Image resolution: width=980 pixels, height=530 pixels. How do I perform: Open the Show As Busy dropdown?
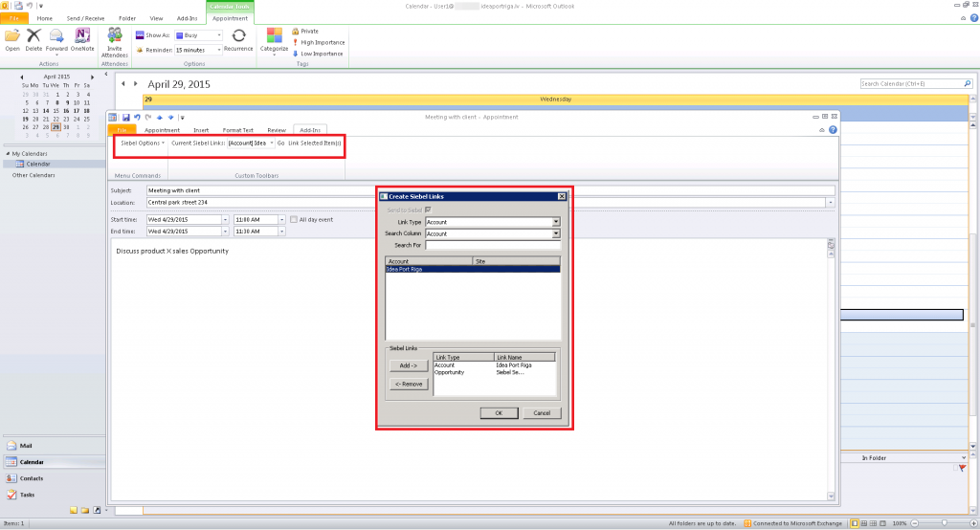tap(219, 35)
